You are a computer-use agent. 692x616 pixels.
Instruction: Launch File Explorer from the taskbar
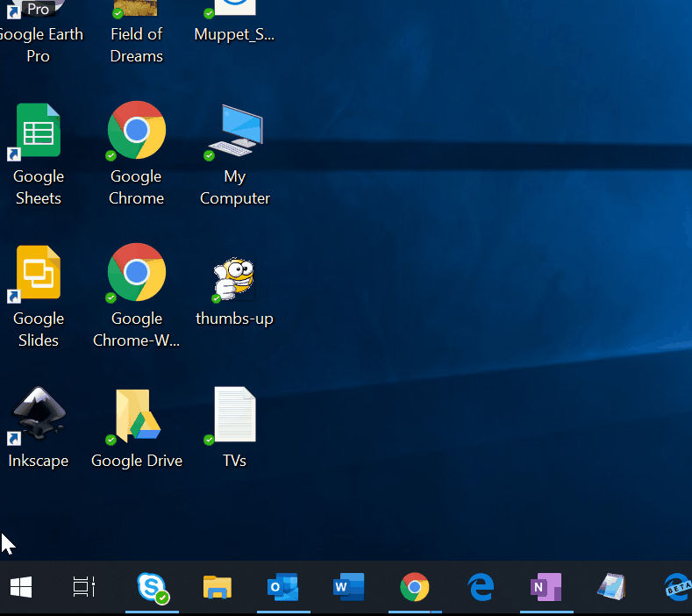[x=218, y=587]
